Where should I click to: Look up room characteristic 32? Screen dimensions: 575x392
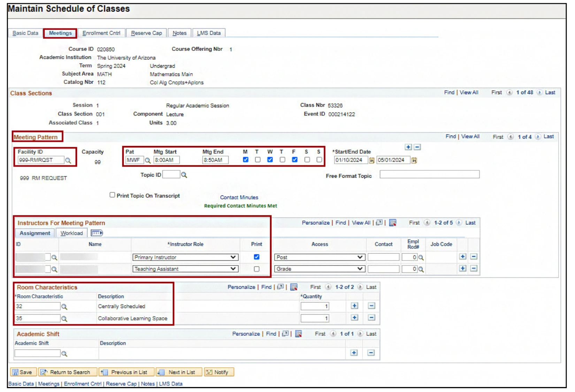(64, 307)
